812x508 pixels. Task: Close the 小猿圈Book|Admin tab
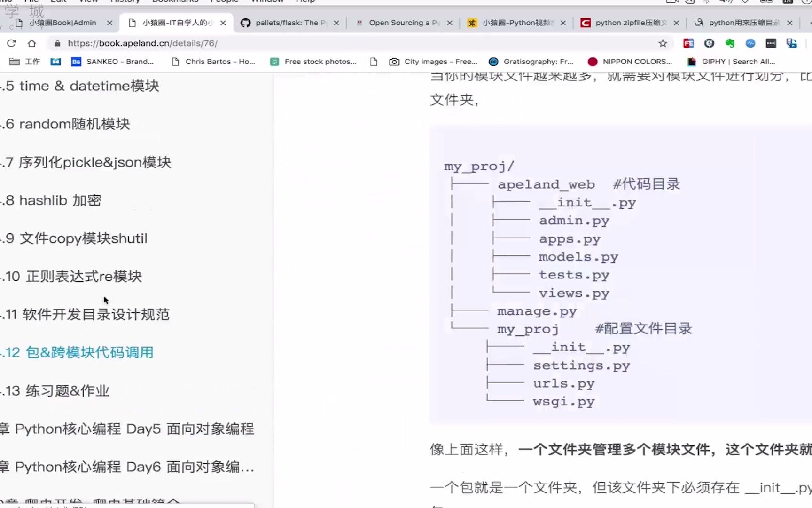(109, 23)
